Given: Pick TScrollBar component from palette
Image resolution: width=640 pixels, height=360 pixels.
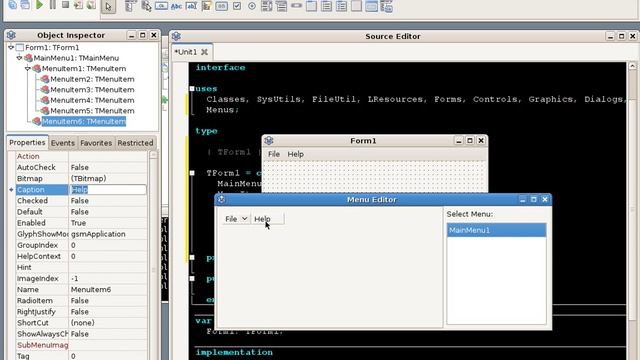Looking at the screenshot, I should (296, 6).
